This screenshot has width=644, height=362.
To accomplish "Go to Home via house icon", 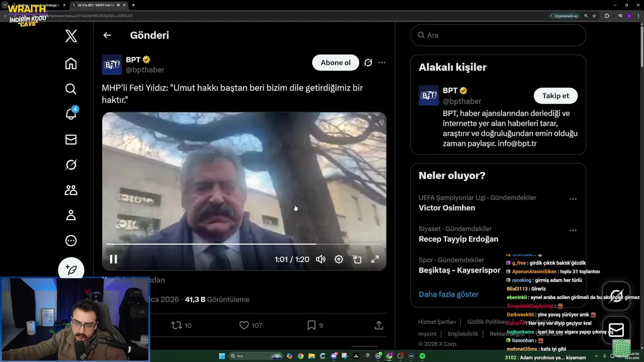I will [x=71, y=63].
